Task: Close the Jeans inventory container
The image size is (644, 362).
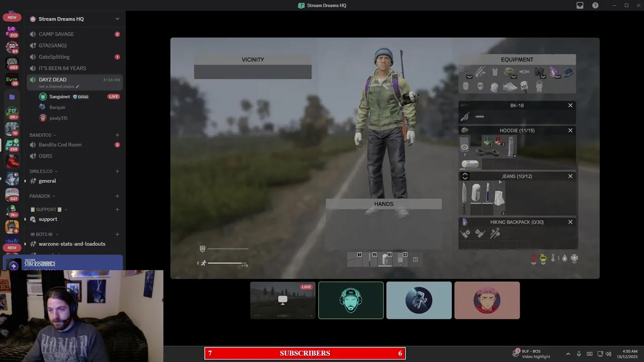Action: click(570, 176)
